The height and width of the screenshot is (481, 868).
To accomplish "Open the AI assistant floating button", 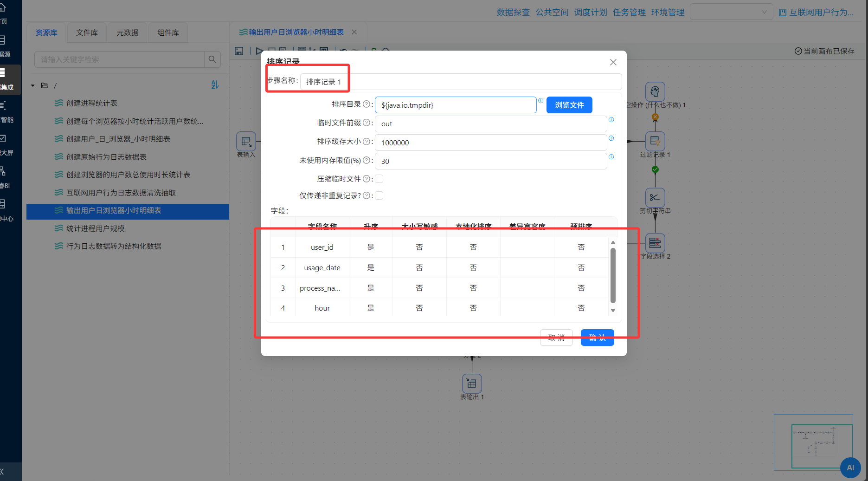I will tap(850, 468).
